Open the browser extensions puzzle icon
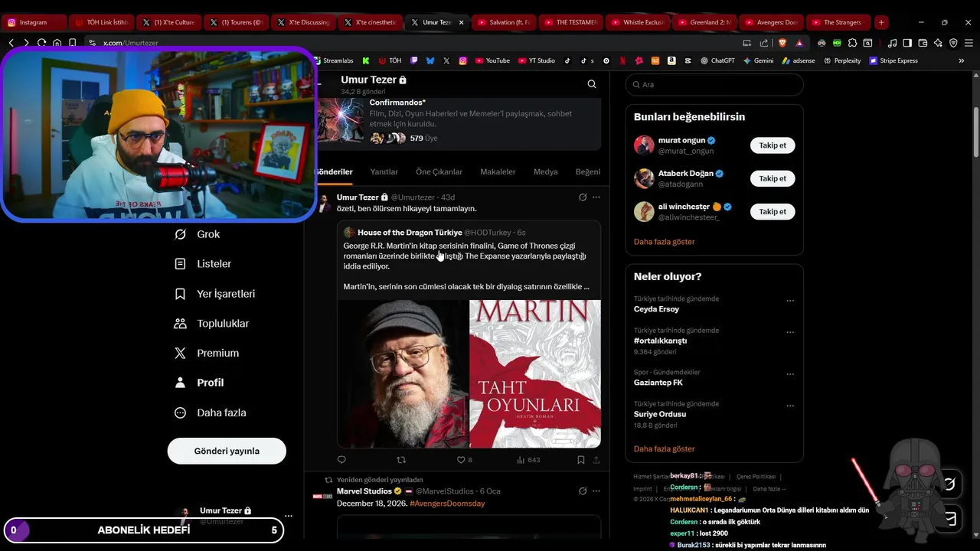 (x=852, y=43)
